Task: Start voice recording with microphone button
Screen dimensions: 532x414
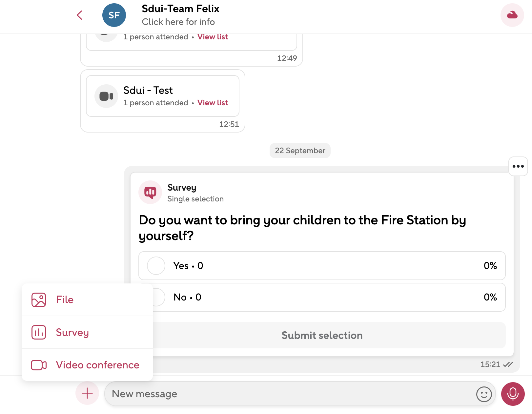Action: click(x=513, y=394)
